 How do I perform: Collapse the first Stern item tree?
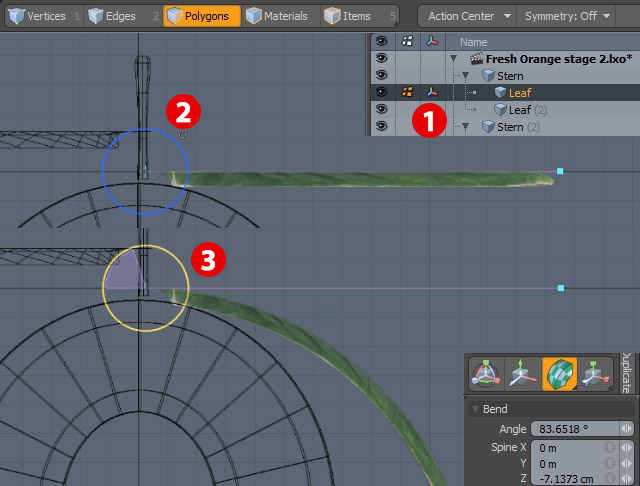(465, 76)
